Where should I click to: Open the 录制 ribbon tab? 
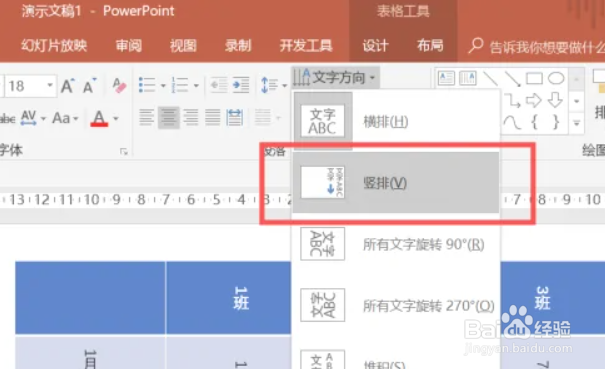coord(238,46)
